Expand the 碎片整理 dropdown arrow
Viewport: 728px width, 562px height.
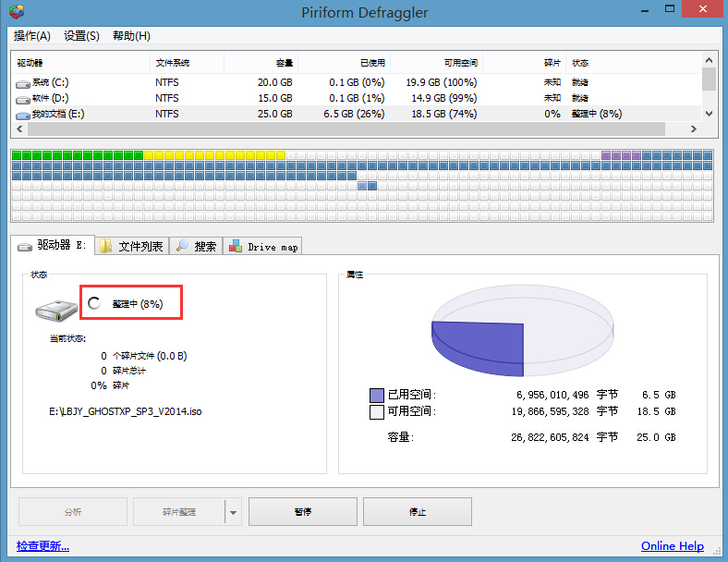pyautogui.click(x=233, y=512)
